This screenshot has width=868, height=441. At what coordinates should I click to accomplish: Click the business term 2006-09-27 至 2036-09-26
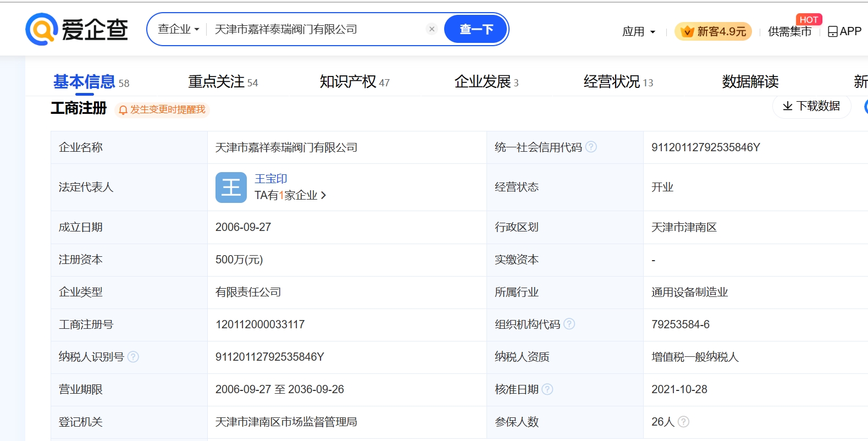[280, 389]
